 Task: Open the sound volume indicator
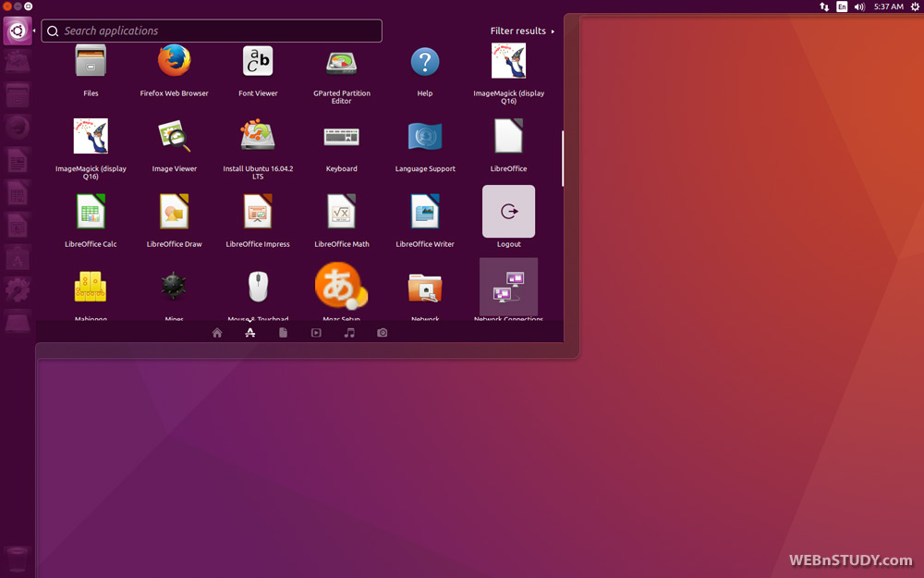coord(859,6)
